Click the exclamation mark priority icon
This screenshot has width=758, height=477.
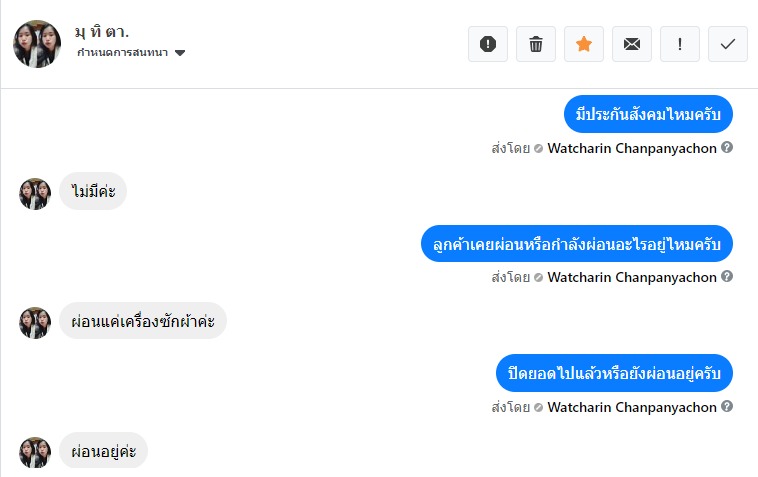point(680,44)
